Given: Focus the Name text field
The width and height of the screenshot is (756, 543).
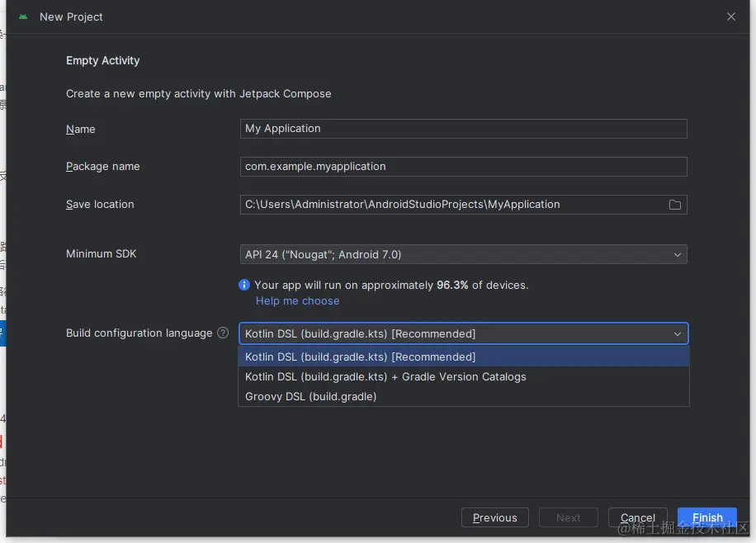Looking at the screenshot, I should (462, 129).
